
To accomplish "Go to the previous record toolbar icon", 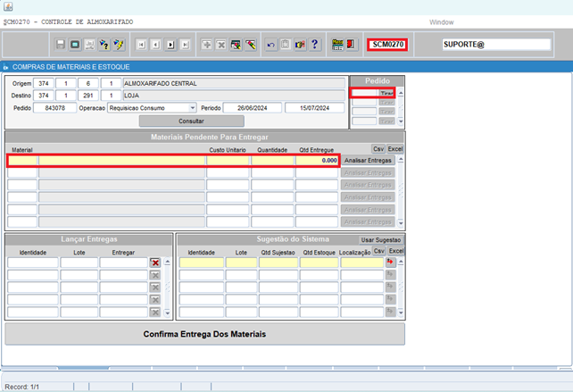I will coord(156,45).
